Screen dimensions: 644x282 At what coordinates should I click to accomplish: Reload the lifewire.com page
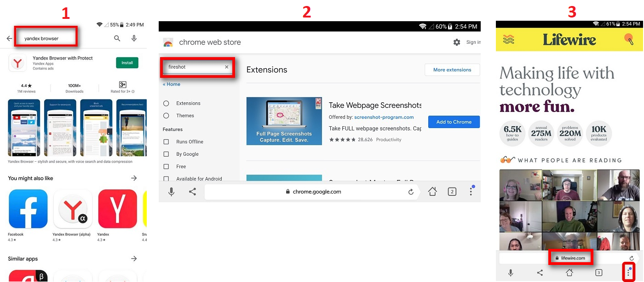tap(632, 258)
